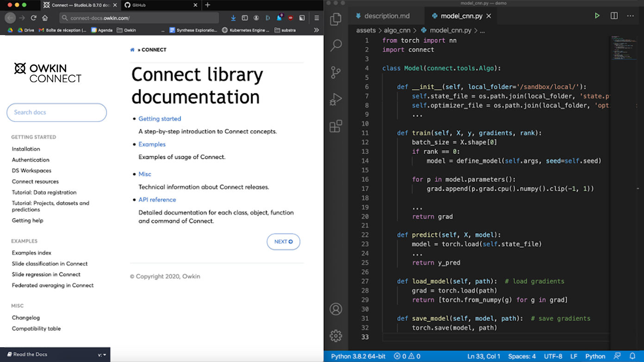Change language mode Python in status bar
The image size is (644, 362).
(595, 356)
